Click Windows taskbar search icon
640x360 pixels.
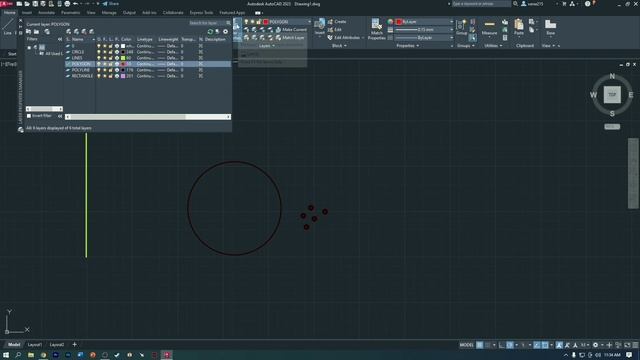18,355
